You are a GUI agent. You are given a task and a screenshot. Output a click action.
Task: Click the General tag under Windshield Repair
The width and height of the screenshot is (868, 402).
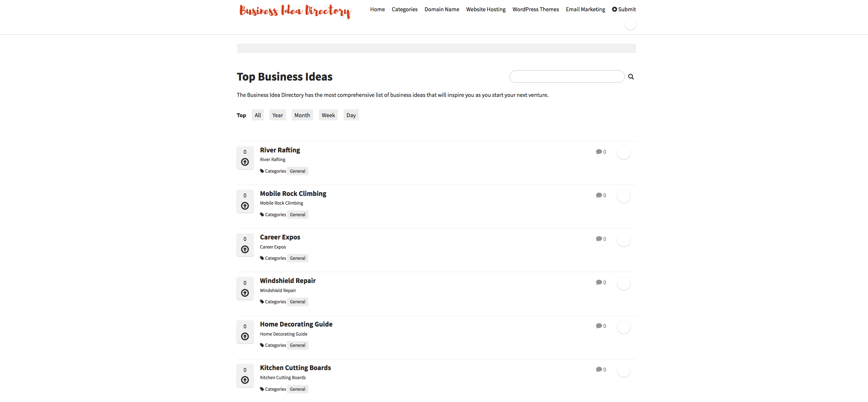click(x=298, y=301)
